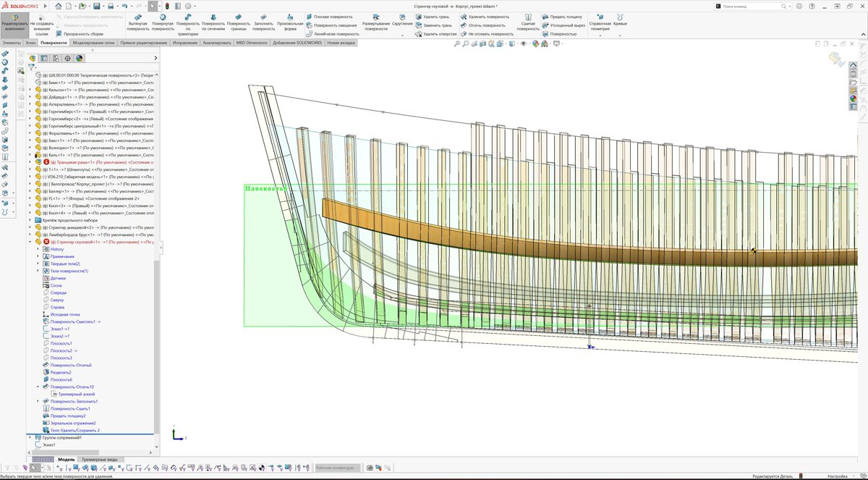Screen dimensions: 868x480
Task: Open the display appearance color ball tab
Action: pos(80,59)
